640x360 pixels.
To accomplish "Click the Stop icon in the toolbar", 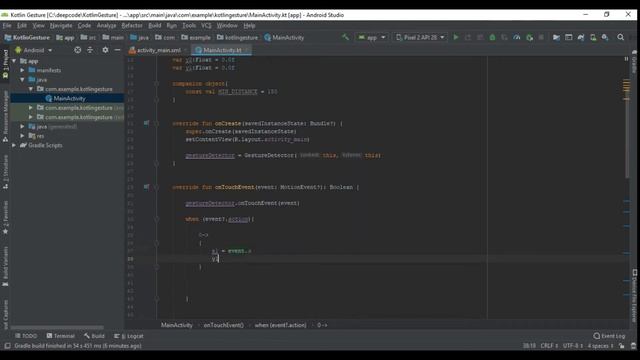I will pyautogui.click(x=541, y=37).
